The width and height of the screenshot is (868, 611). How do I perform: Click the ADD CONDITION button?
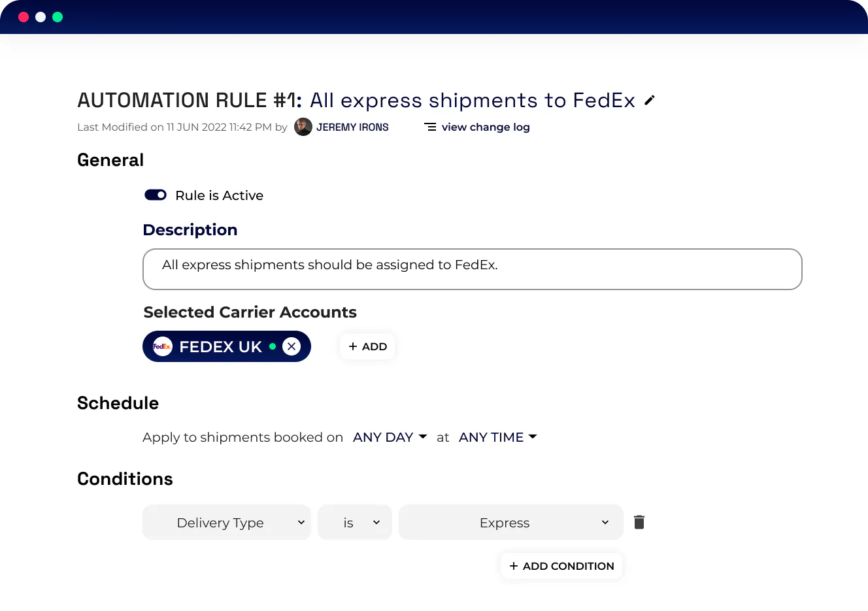point(561,566)
